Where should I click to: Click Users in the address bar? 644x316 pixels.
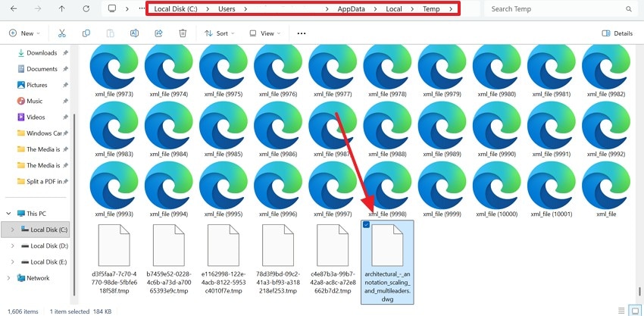227,8
